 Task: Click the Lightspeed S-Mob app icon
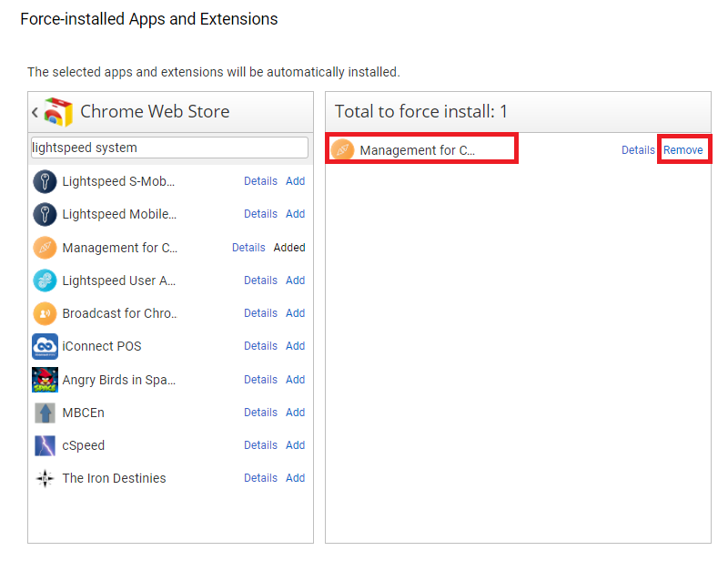coord(45,181)
